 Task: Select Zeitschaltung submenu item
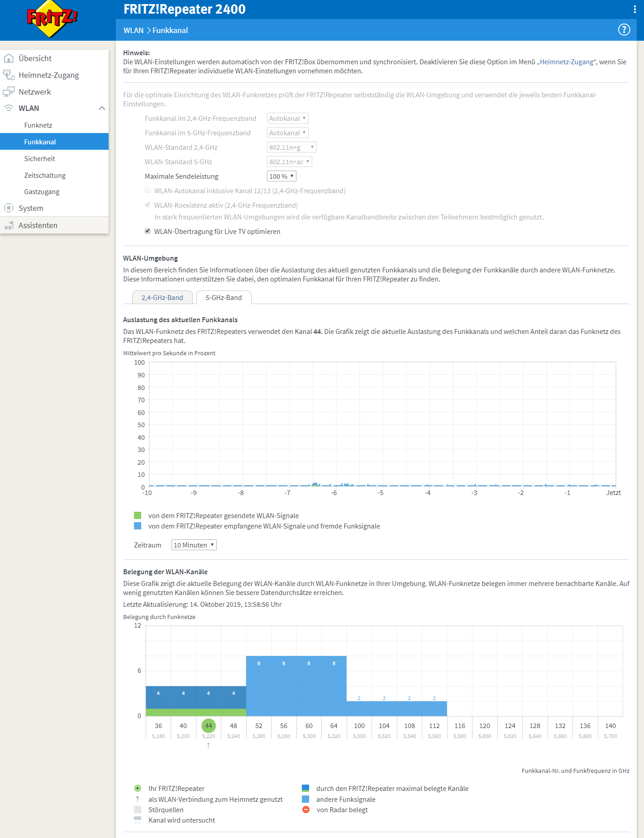pos(54,175)
